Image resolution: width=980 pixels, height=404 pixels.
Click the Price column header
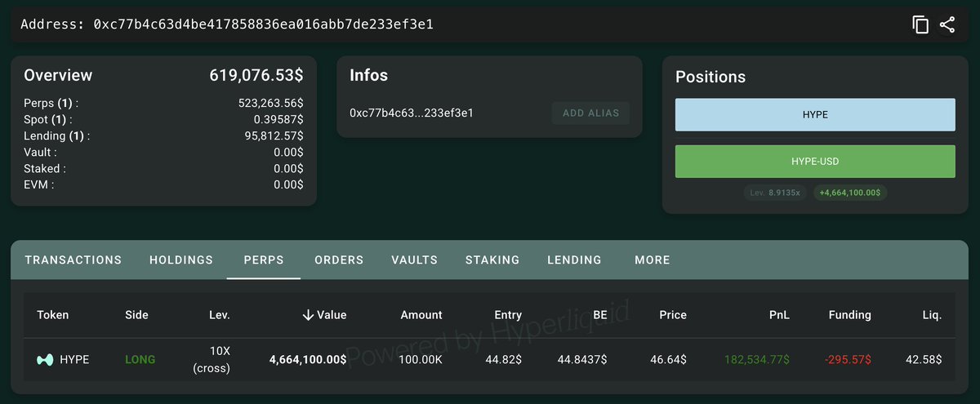tap(673, 315)
